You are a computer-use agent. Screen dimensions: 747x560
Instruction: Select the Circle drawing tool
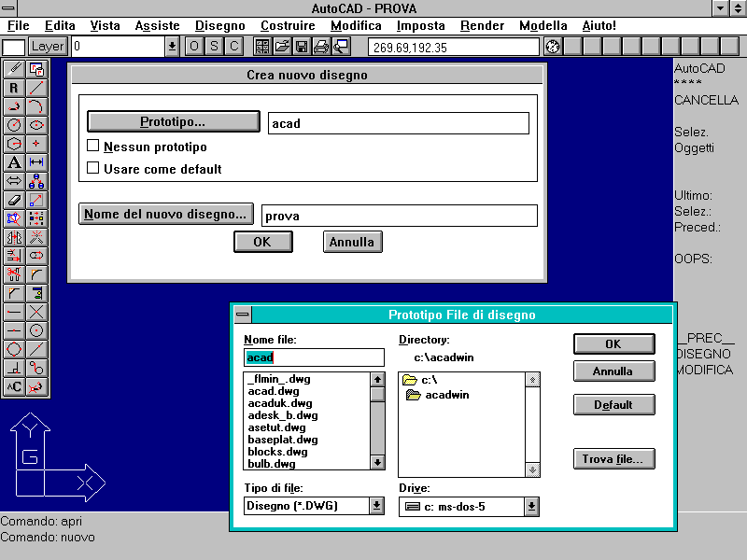pyautogui.click(x=14, y=125)
